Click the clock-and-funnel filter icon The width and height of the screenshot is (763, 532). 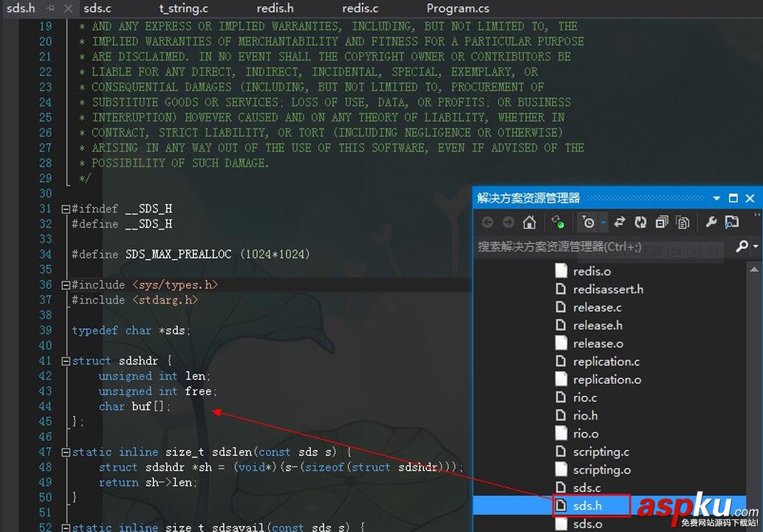588,222
